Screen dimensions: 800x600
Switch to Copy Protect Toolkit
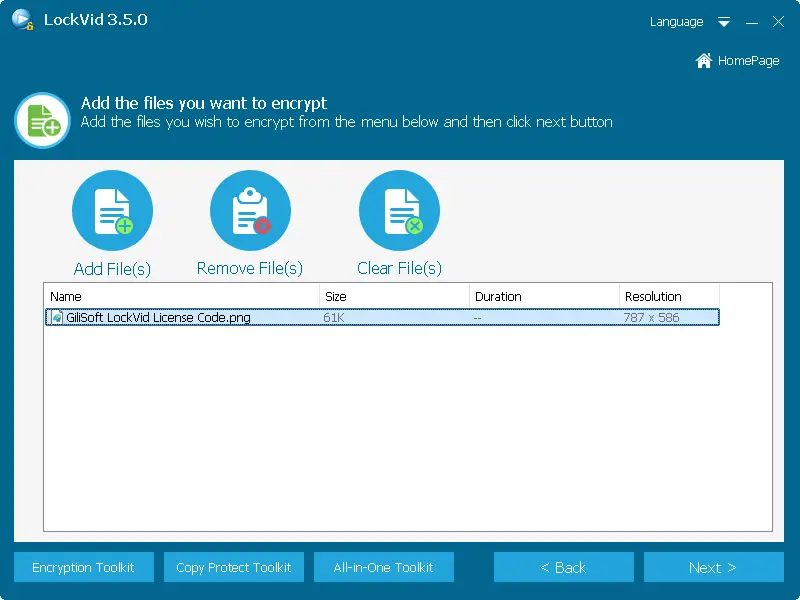tap(234, 567)
